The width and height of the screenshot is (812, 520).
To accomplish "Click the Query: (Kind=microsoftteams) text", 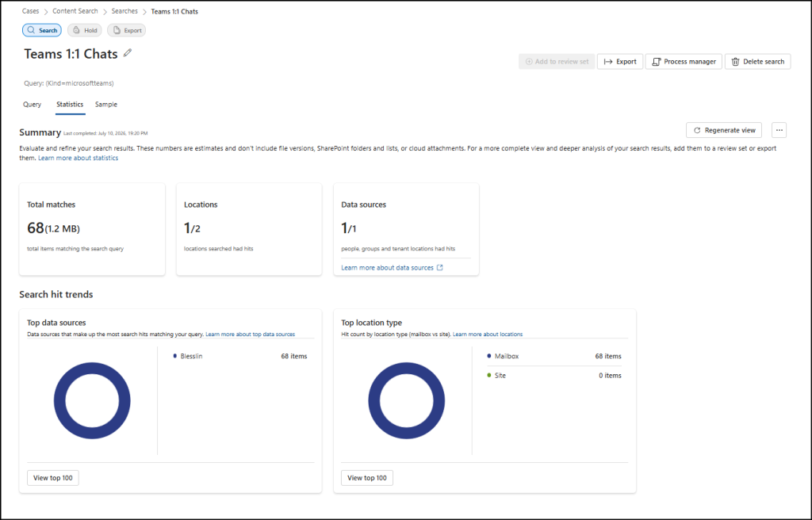I will point(69,83).
